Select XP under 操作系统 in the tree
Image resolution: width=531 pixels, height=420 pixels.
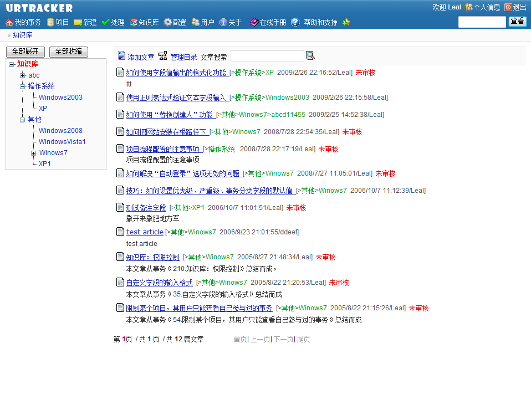(43, 109)
